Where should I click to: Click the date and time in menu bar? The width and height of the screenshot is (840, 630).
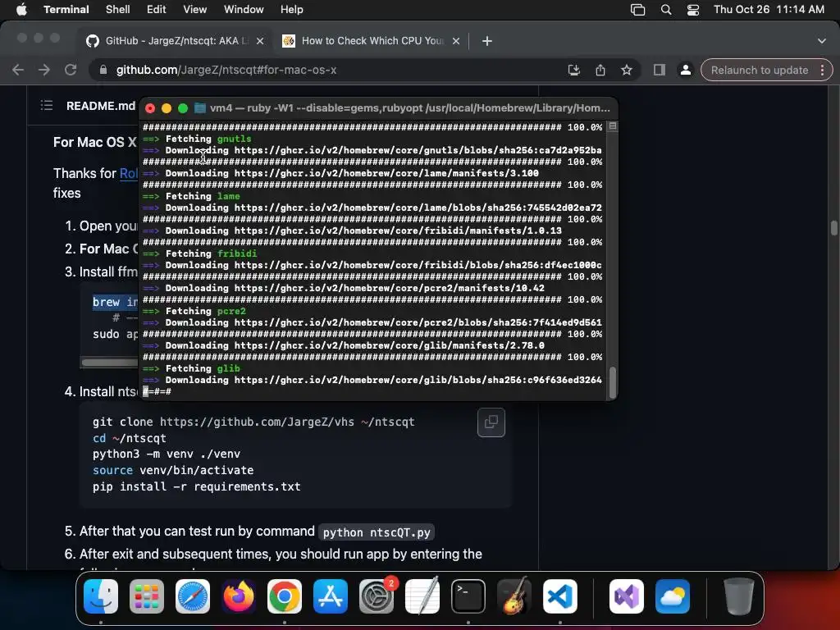coord(769,10)
